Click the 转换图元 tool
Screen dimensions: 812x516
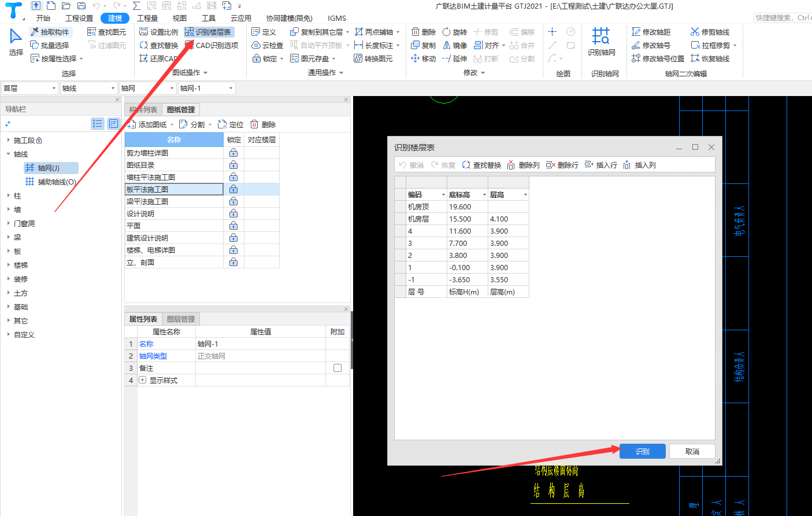coord(373,58)
